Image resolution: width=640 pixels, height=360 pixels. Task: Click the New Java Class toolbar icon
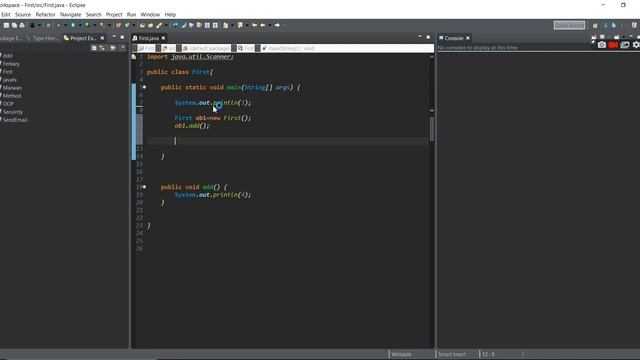pos(127,25)
